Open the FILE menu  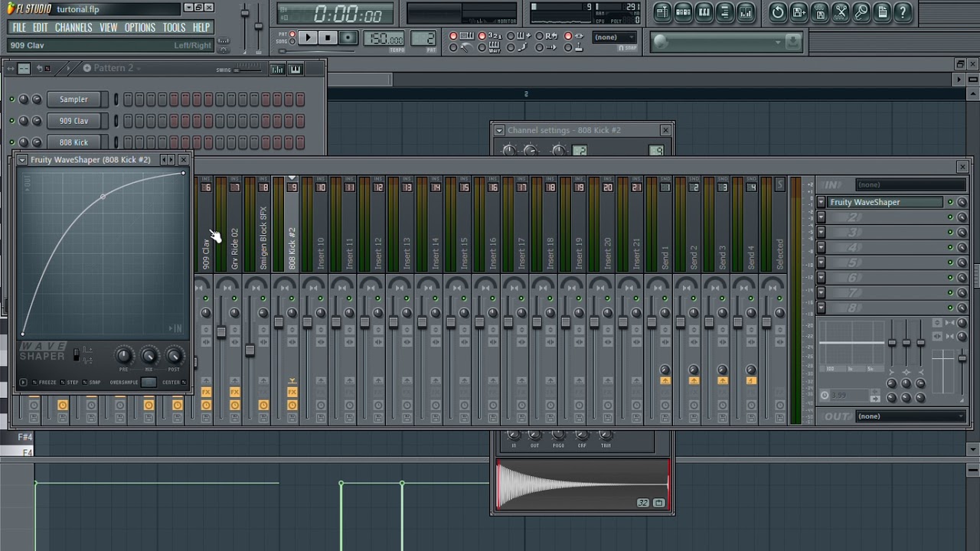(18, 28)
